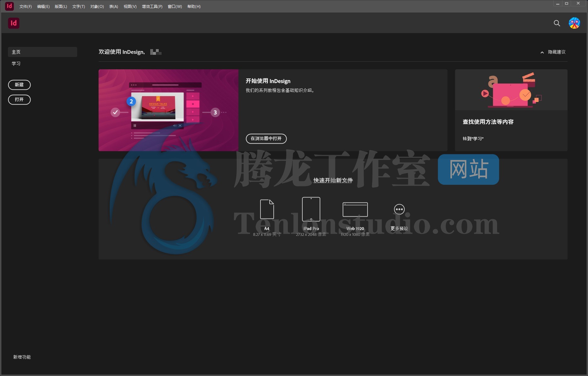Viewport: 588px width, 376px height.
Task: Open more presets ellipsis icon
Action: 399,209
